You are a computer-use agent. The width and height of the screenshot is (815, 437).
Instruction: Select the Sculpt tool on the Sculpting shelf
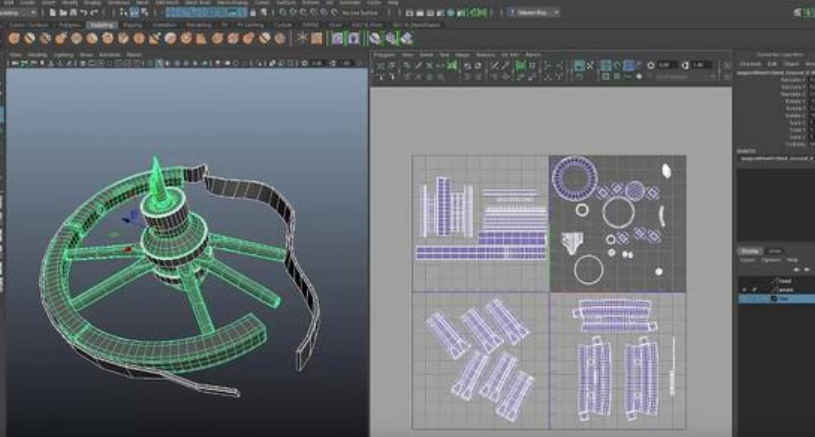(x=14, y=38)
